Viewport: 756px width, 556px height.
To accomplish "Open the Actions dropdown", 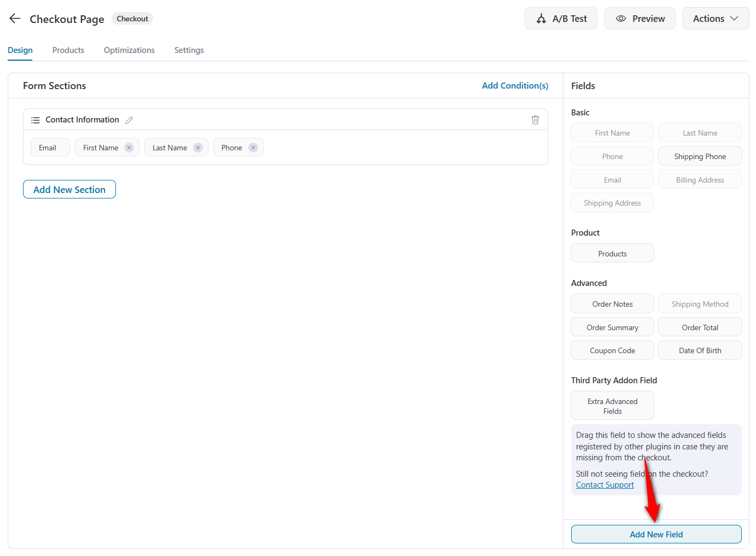I will tap(716, 18).
